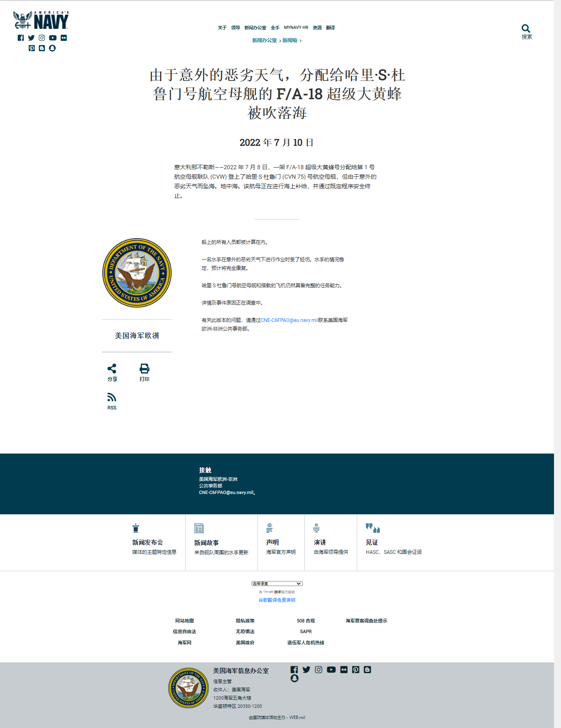Viewport: 561px width, 728px height.
Task: Open the Facebook icon in the header
Action: pyautogui.click(x=21, y=38)
